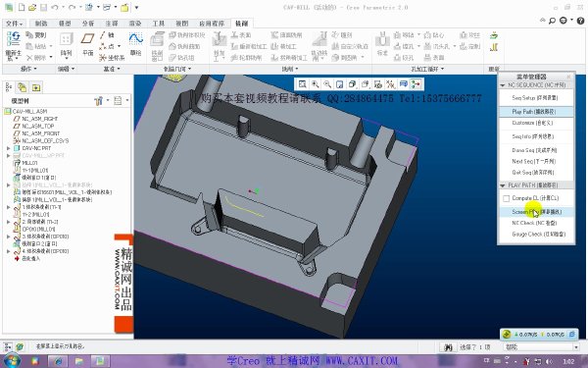Screen dimensions: 588x368
Task: Click the Pattern (阵列) icon
Action: (66, 39)
